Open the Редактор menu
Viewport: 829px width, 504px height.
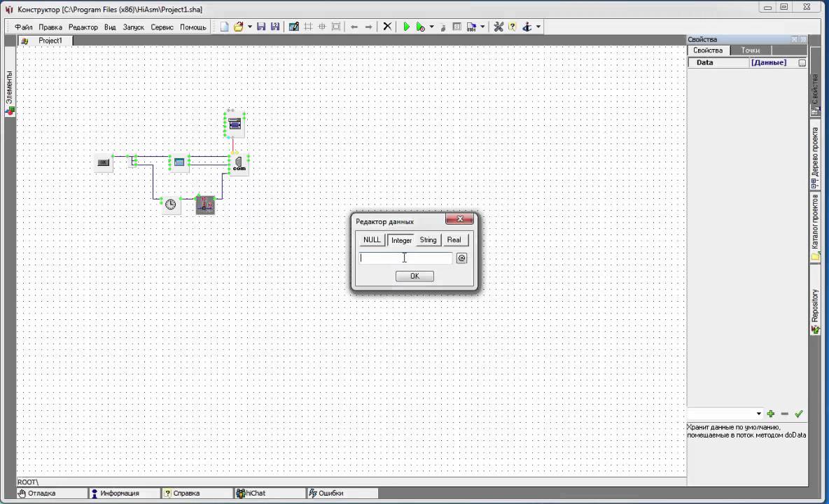83,27
